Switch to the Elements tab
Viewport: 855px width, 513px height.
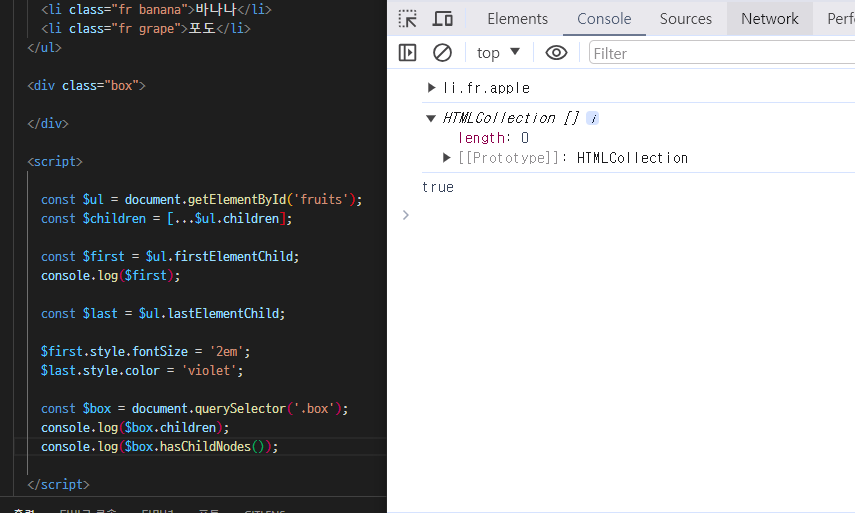click(517, 19)
